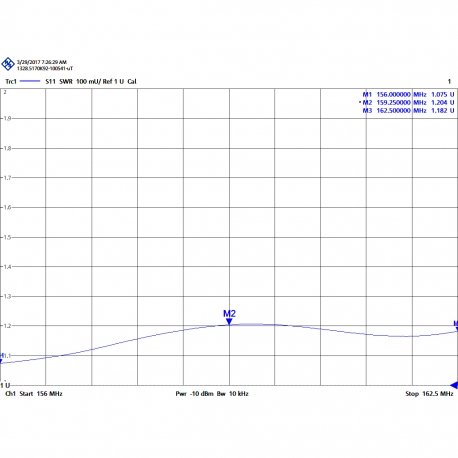Select the M3 162.500000 MHz marker readout

[408, 111]
